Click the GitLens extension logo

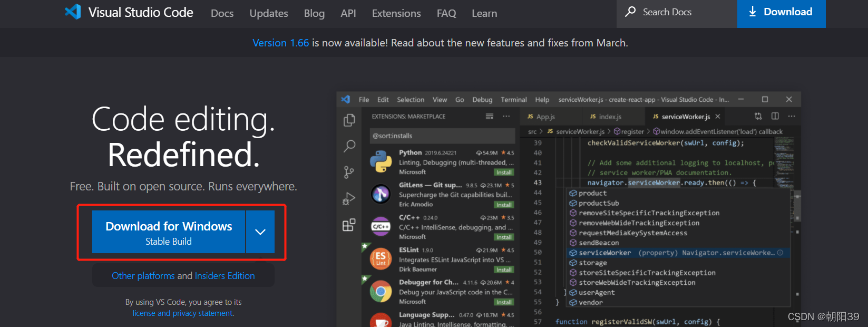(x=381, y=194)
